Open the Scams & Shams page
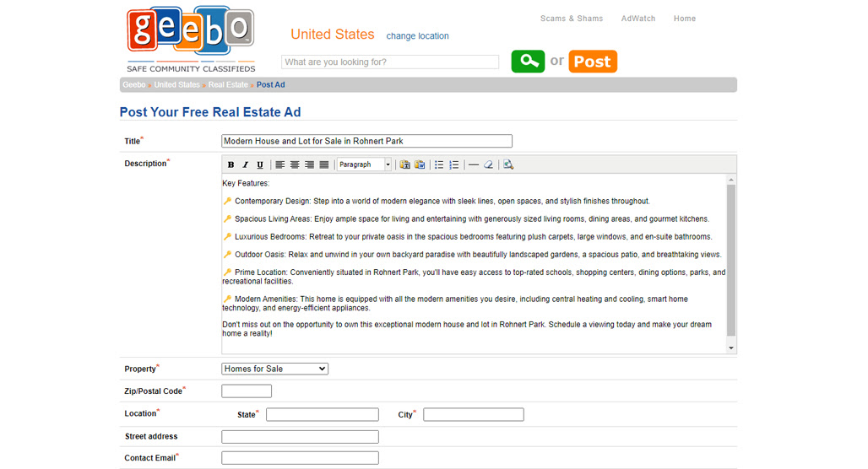The height and width of the screenshot is (469, 868). (572, 19)
